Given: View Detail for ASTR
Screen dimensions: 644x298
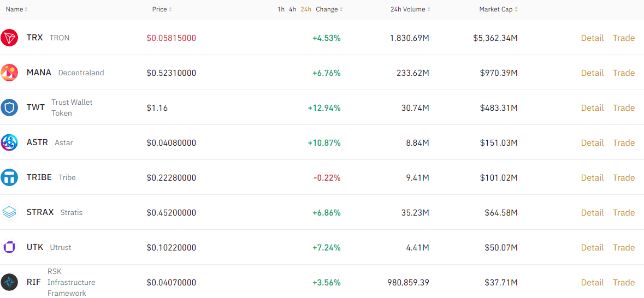Looking at the screenshot, I should point(592,142).
